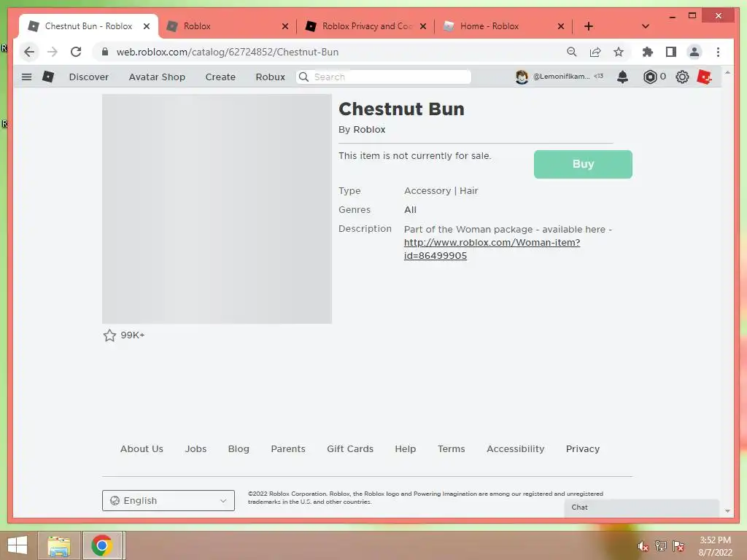Image resolution: width=747 pixels, height=560 pixels.
Task: Open Create in Roblox navbar
Action: coord(220,77)
